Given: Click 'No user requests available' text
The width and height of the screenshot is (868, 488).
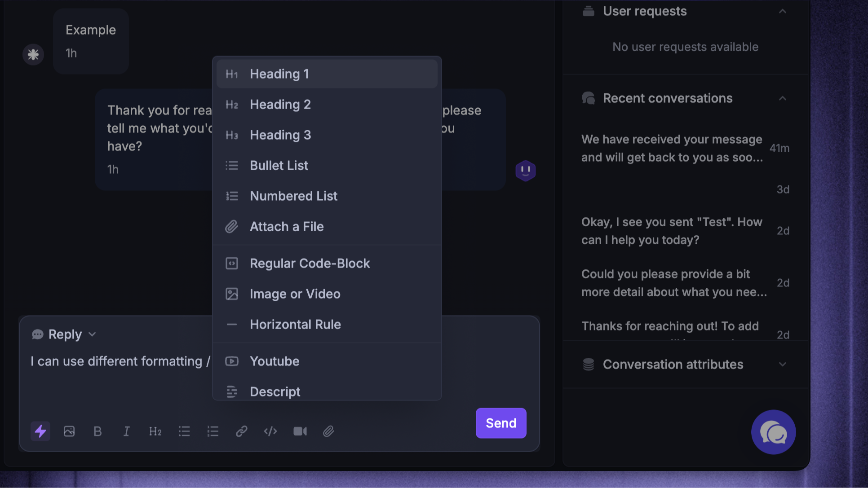Looking at the screenshot, I should (685, 47).
